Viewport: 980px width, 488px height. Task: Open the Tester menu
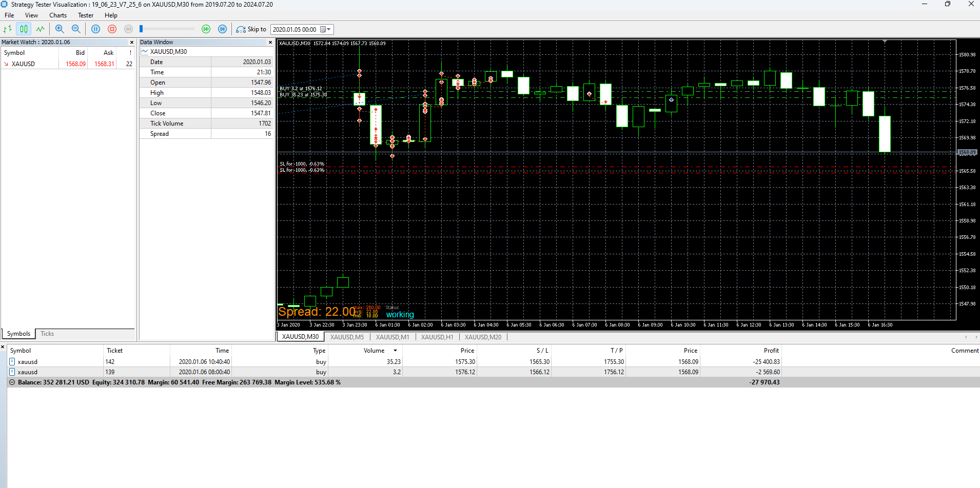tap(86, 15)
